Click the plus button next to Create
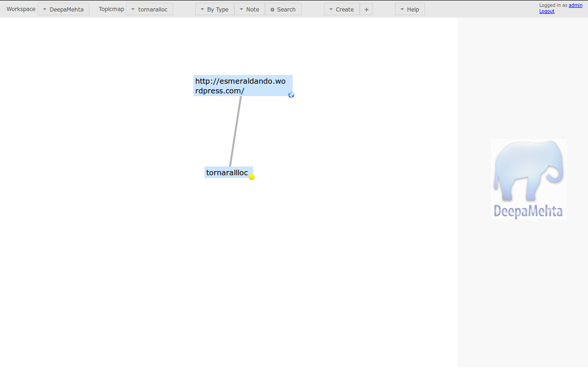 click(366, 9)
